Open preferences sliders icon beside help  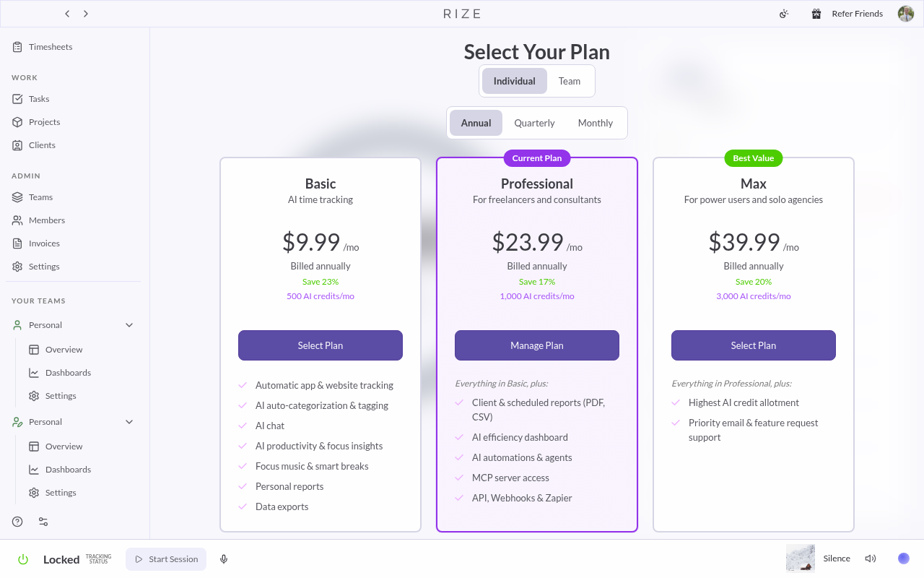tap(43, 522)
